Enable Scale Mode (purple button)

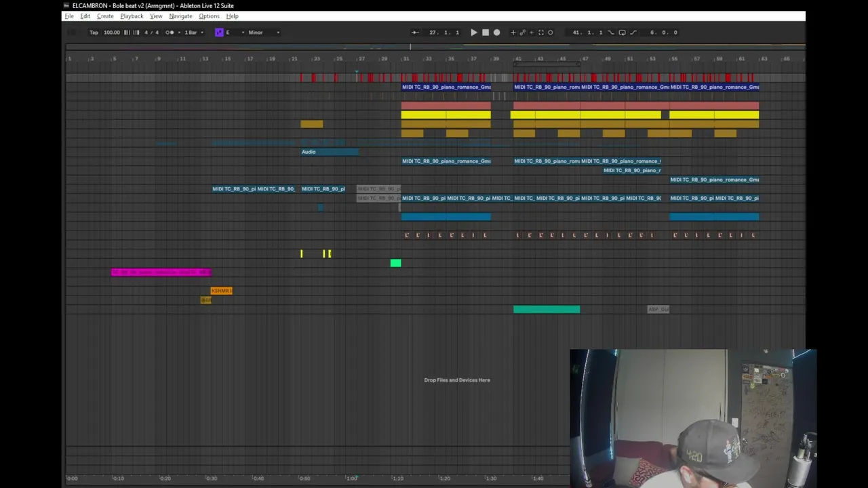point(219,33)
